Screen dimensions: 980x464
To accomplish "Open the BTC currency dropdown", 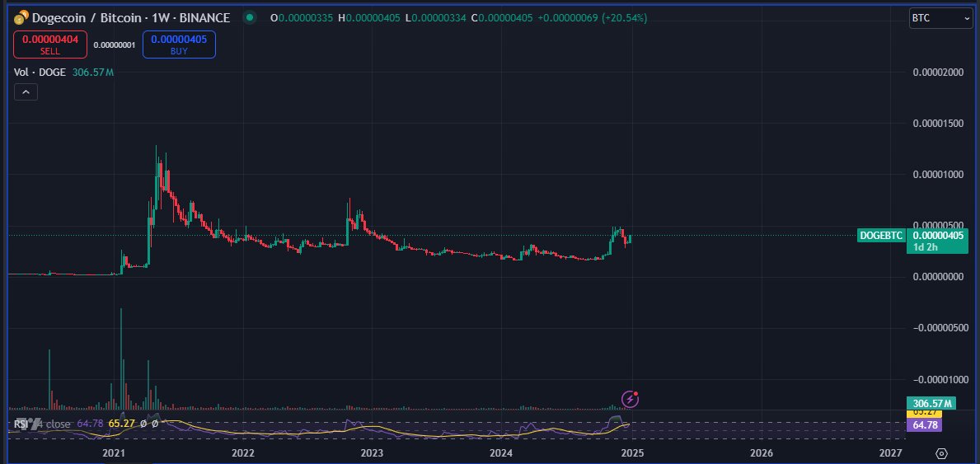I will coord(940,18).
